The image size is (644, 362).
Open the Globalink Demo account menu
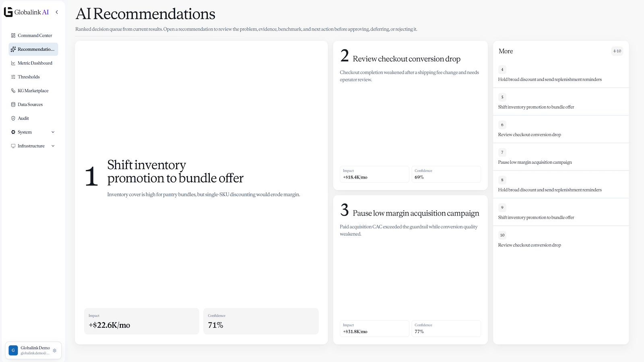point(33,350)
